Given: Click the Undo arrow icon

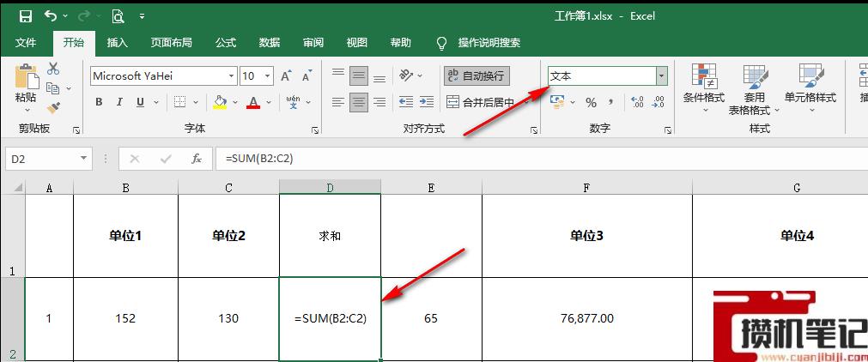Looking at the screenshot, I should point(51,16).
